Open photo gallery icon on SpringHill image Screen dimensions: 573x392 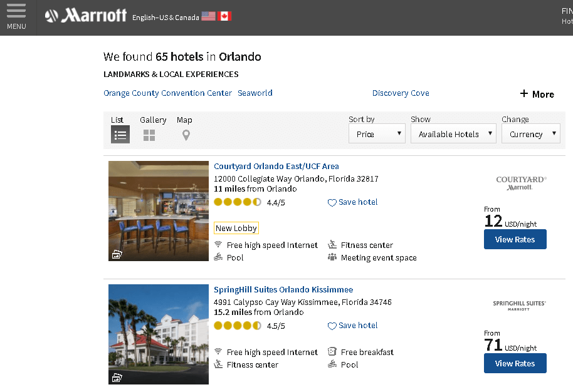[117, 378]
